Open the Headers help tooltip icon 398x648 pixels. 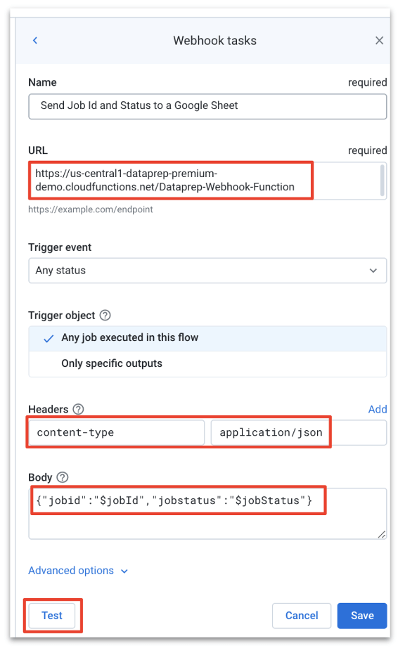coord(78,409)
